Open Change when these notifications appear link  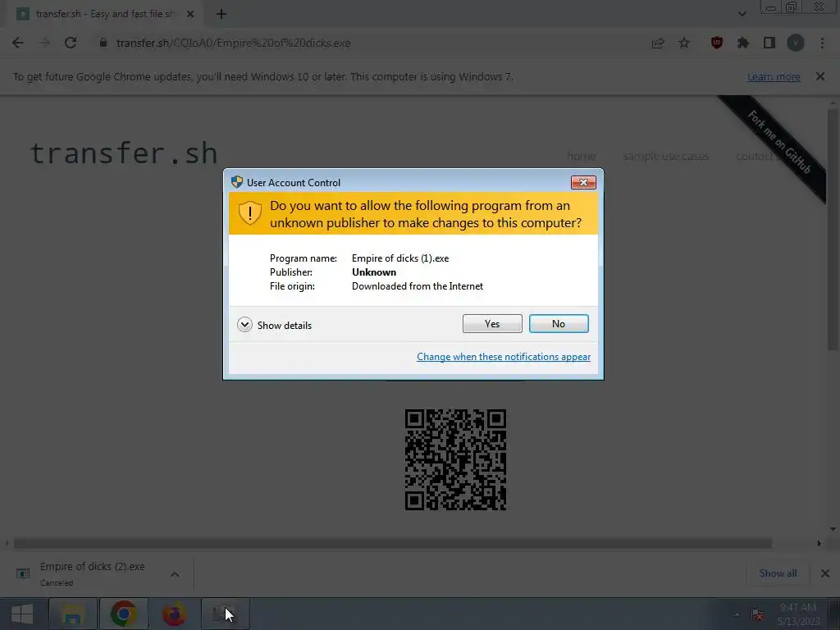click(x=504, y=357)
